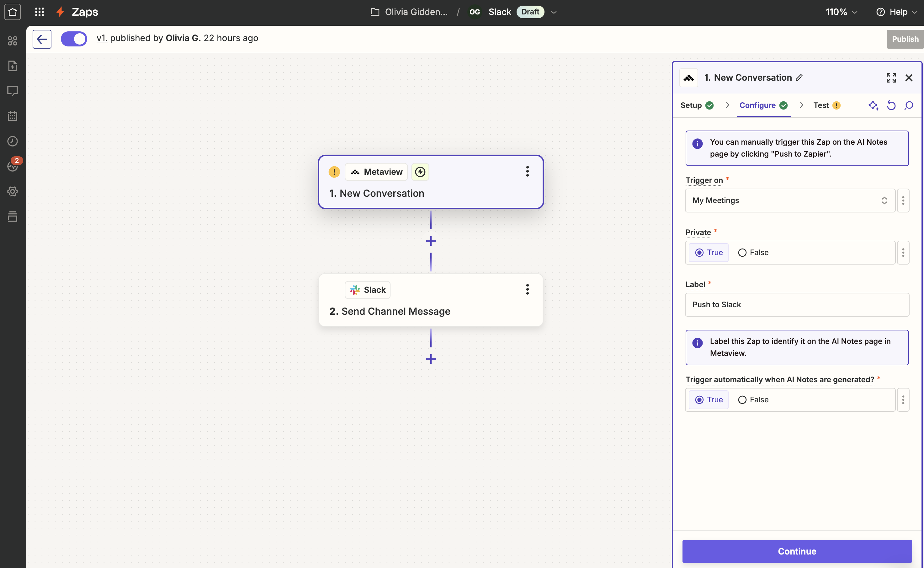This screenshot has height=568, width=924.
Task: Open the Trigger on My Meetings dropdown
Action: (789, 201)
